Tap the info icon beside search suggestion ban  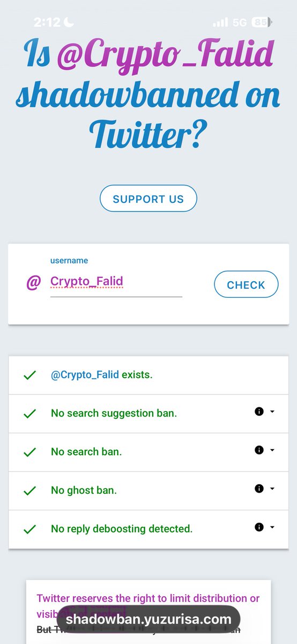point(259,412)
